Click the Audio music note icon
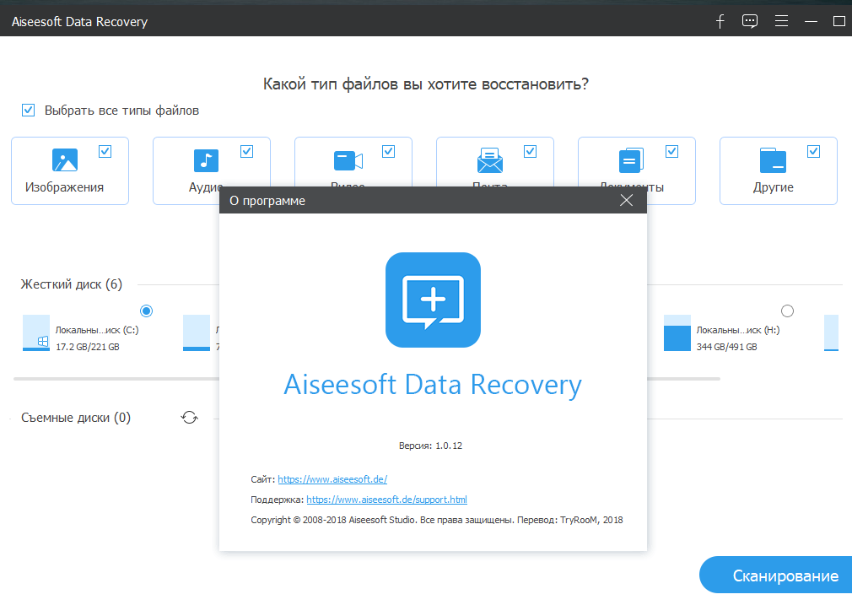 (206, 160)
